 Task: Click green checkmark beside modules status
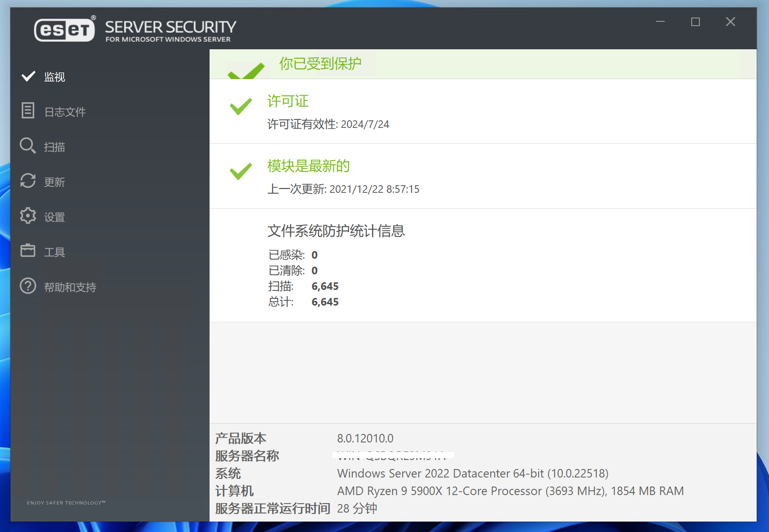241,171
